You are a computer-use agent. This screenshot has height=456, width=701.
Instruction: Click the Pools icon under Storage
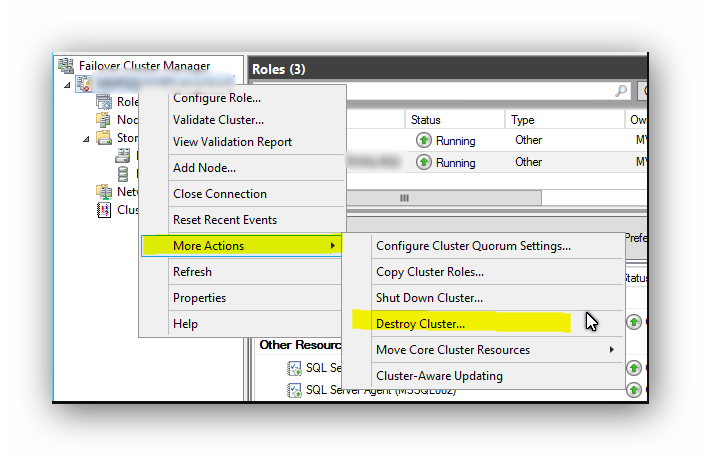pyautogui.click(x=122, y=174)
